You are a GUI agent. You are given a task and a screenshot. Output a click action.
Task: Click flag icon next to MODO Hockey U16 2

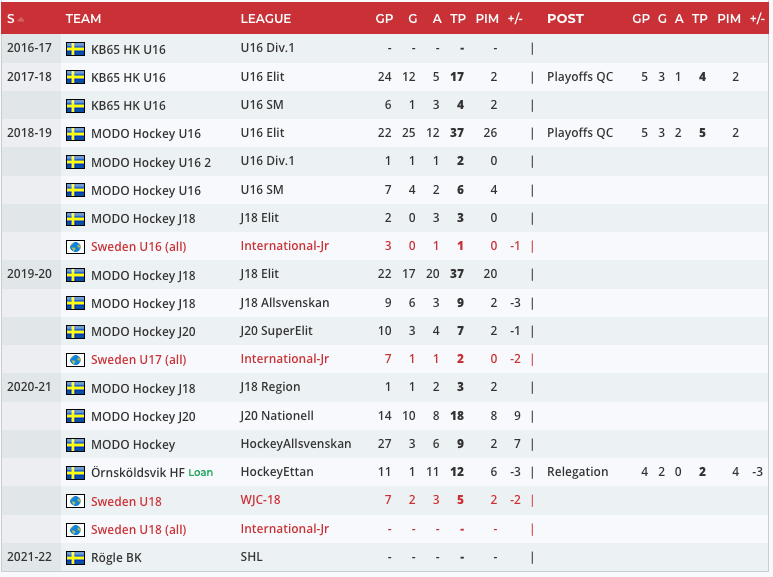tap(75, 162)
